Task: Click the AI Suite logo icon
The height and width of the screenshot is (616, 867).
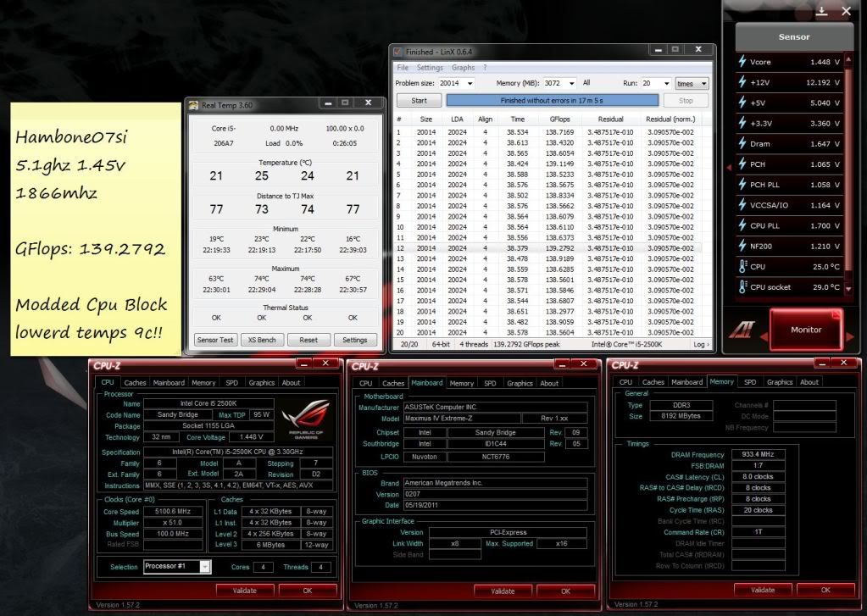Action: coord(741,330)
